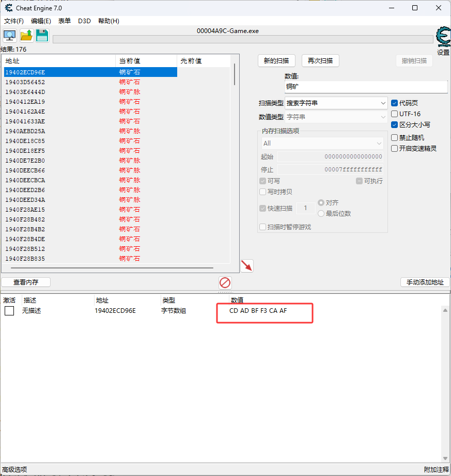451x476 pixels.
Task: Click the 起始 start address field
Action: pos(330,156)
